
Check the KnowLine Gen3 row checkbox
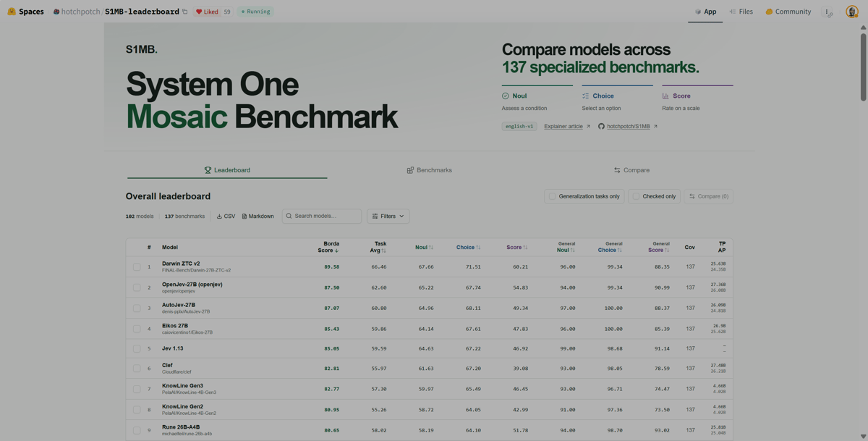(x=137, y=389)
